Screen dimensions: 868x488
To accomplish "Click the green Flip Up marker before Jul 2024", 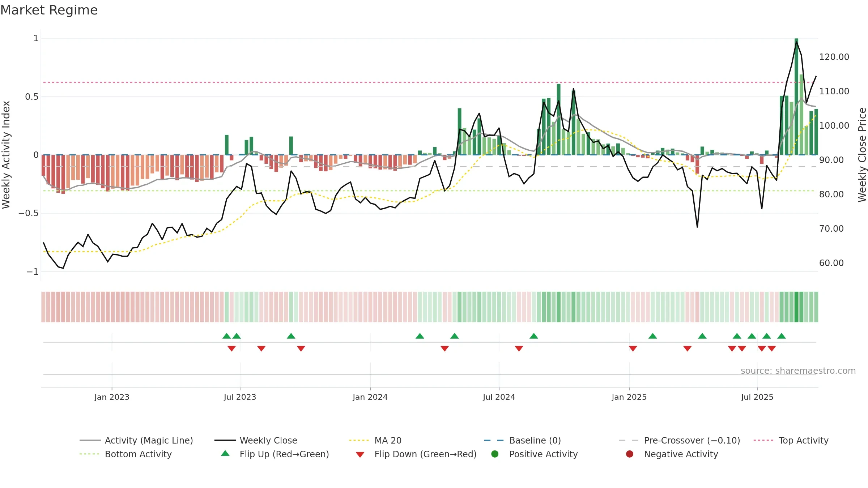I will click(x=455, y=336).
